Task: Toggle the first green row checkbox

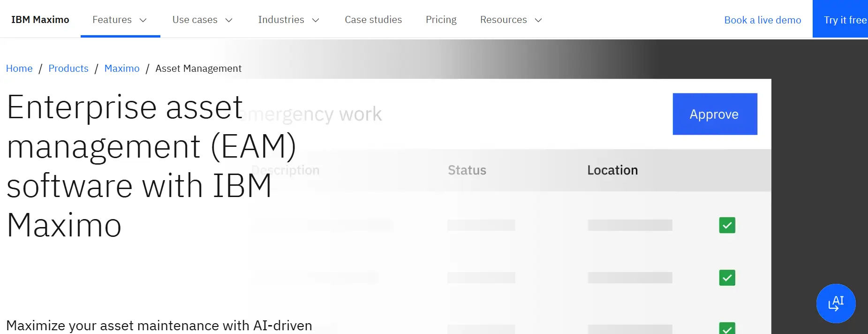Action: (727, 225)
